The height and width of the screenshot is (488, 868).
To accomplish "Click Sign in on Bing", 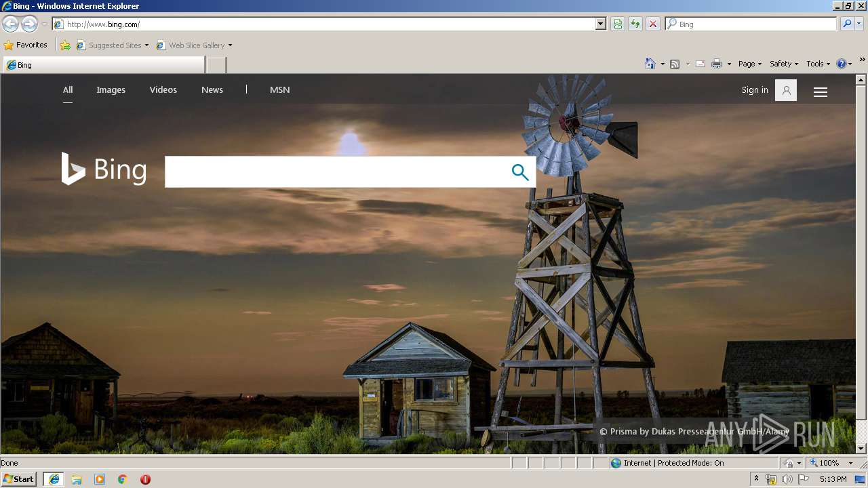I will click(x=755, y=90).
